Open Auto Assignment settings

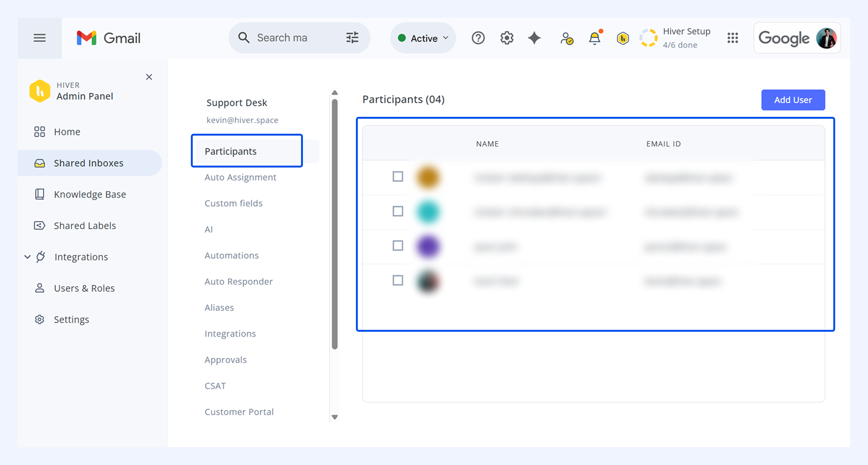(x=241, y=177)
